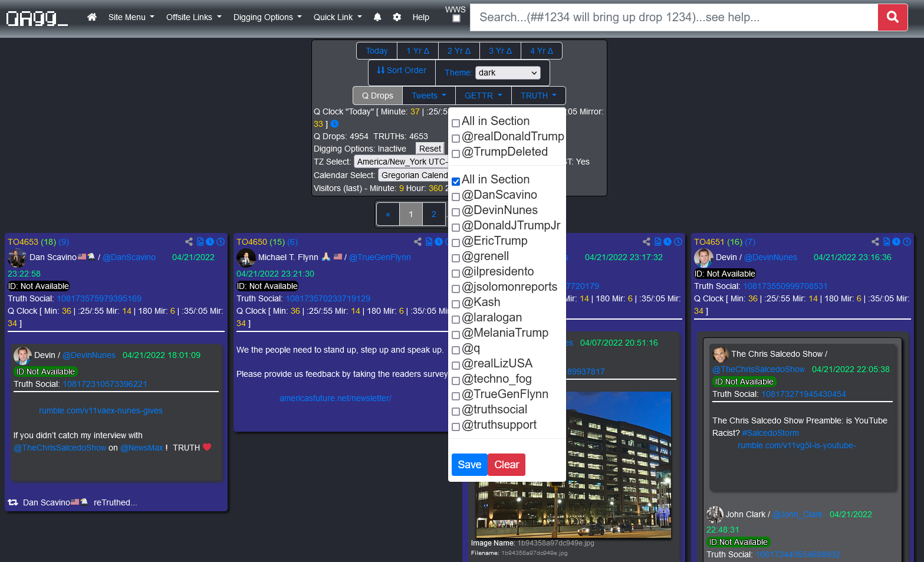Click Q Clock info clock icon near 33
Screen dimensions: 924x562
coord(334,124)
